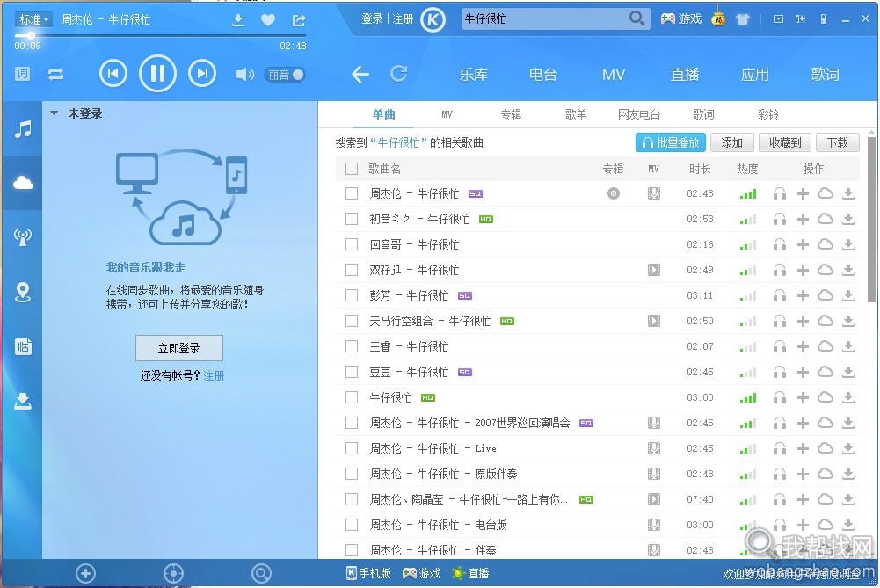Switch to the 彩铃 ringtone tab

pos(768,114)
